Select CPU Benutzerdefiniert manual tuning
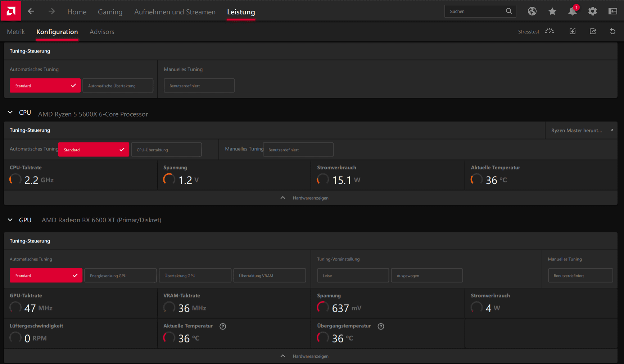The width and height of the screenshot is (624, 364). point(298,150)
